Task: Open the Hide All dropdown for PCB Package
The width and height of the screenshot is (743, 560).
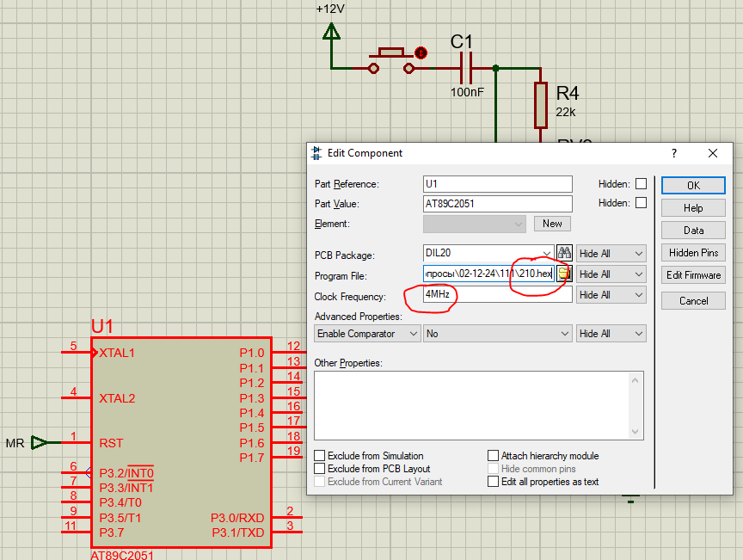Action: coord(611,254)
